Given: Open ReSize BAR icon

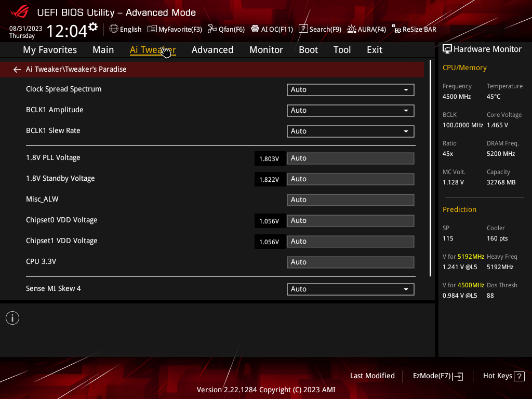Looking at the screenshot, I should click(396, 29).
